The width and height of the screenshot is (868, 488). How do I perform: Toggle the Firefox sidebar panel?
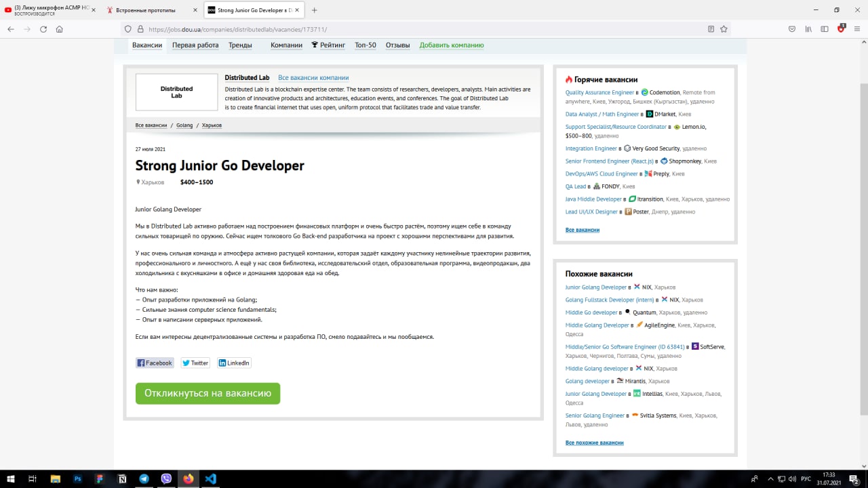point(825,29)
